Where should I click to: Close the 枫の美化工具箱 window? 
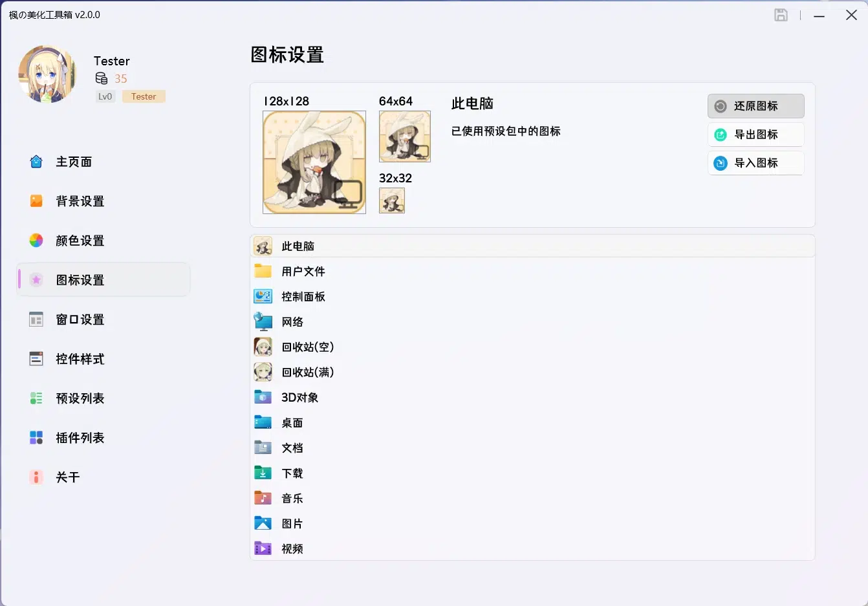click(x=851, y=15)
